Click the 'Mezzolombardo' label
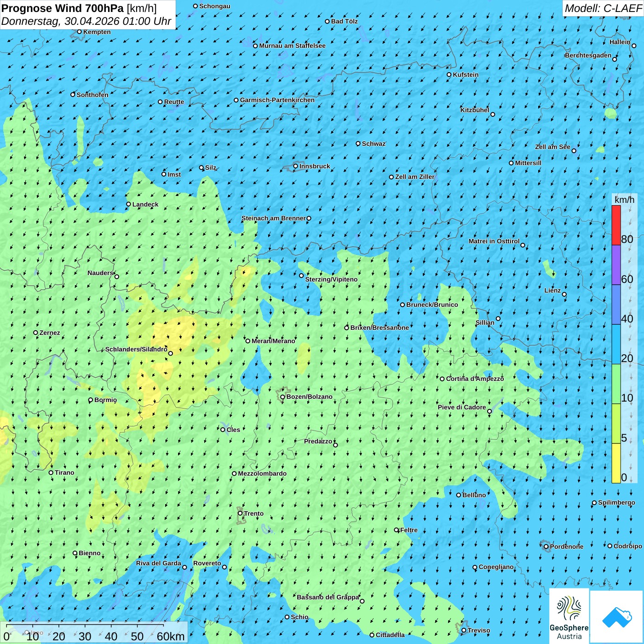The width and height of the screenshot is (644, 644). tap(262, 473)
